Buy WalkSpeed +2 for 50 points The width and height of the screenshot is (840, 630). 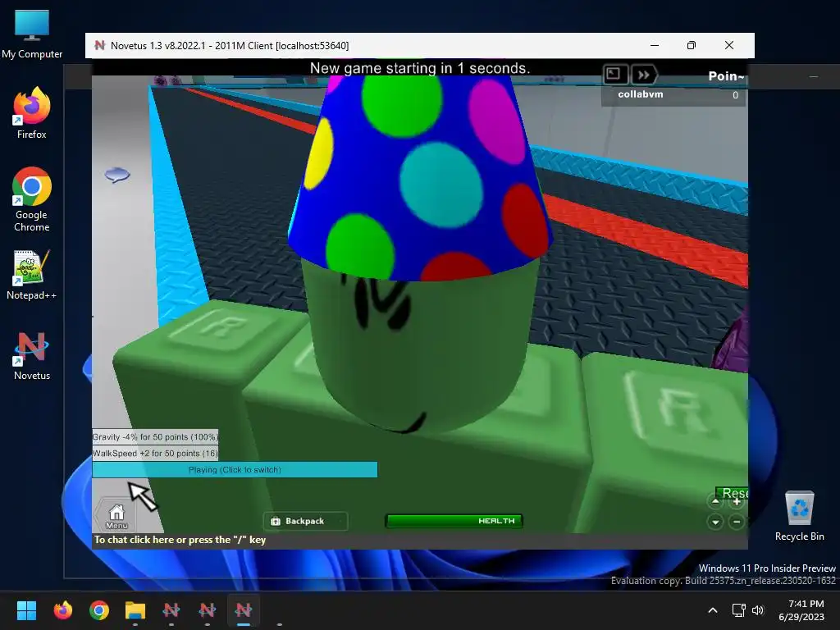tap(155, 453)
